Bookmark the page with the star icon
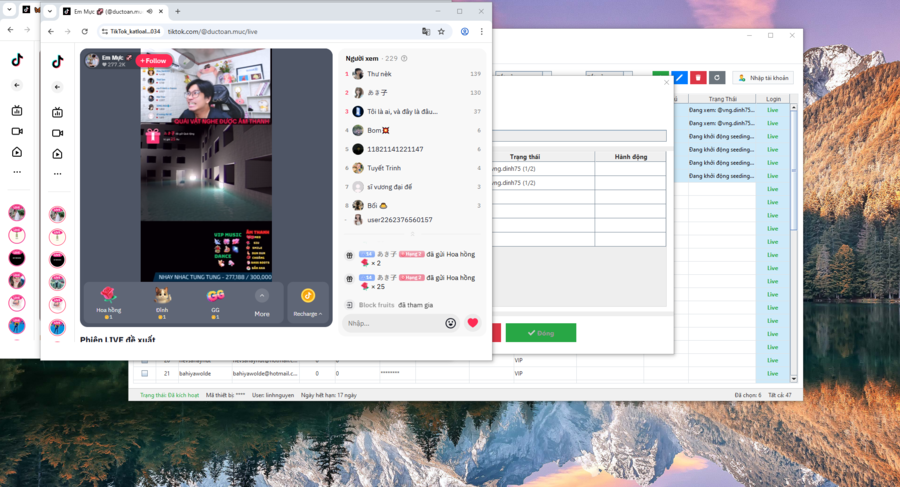This screenshot has height=487, width=900. coord(441,32)
